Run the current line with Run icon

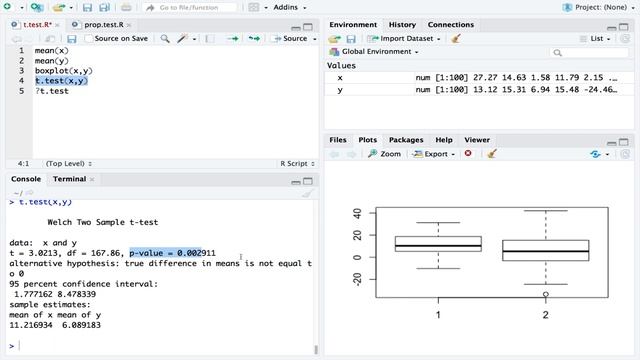point(233,39)
